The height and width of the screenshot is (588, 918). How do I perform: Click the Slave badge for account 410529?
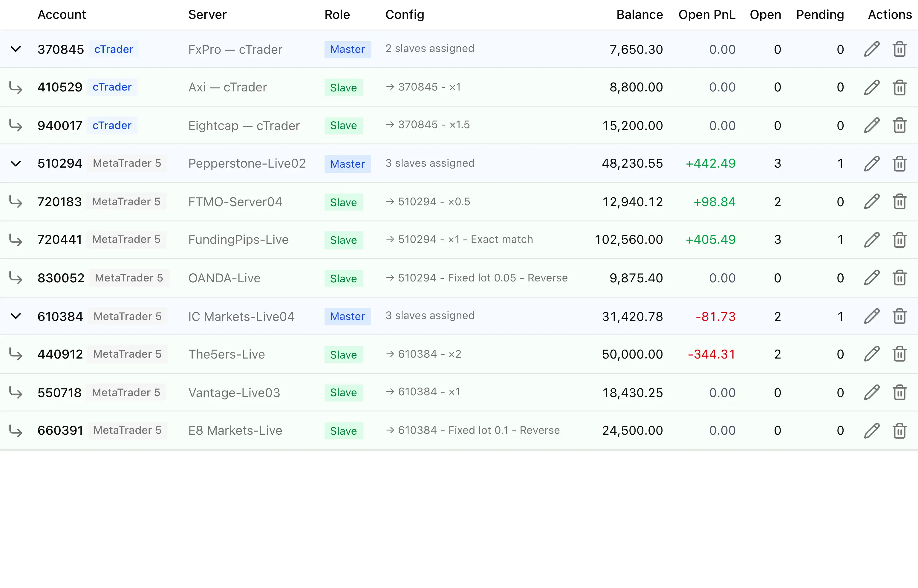(x=344, y=88)
